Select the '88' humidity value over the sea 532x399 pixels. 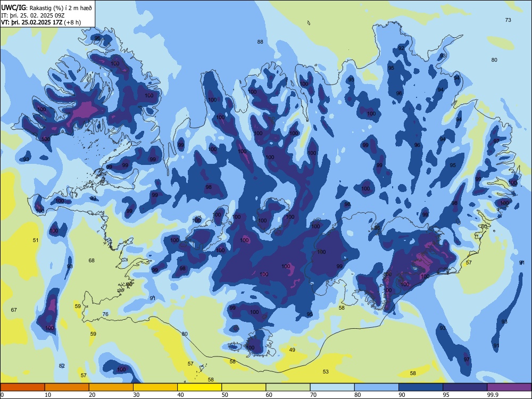tap(260, 41)
